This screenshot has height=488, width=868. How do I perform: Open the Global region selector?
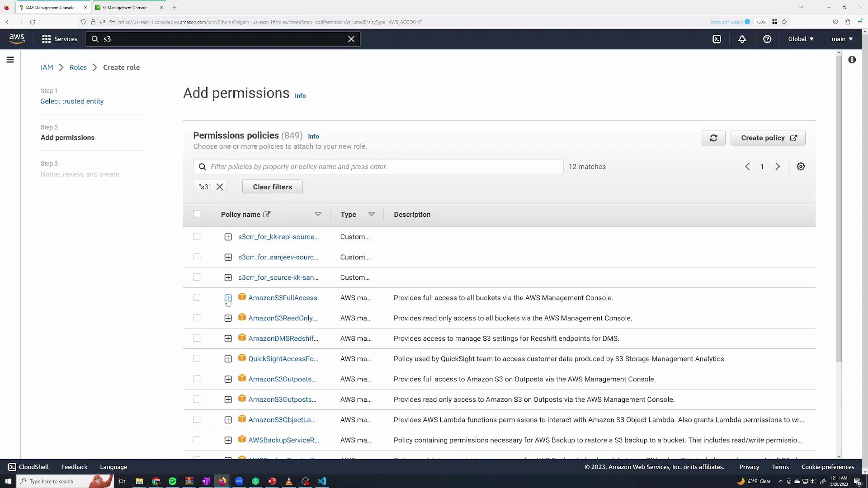(x=800, y=39)
